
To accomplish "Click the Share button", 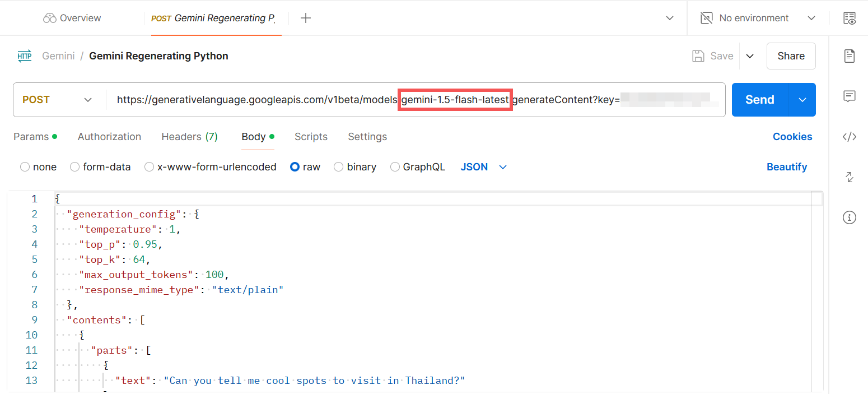I will [x=791, y=56].
